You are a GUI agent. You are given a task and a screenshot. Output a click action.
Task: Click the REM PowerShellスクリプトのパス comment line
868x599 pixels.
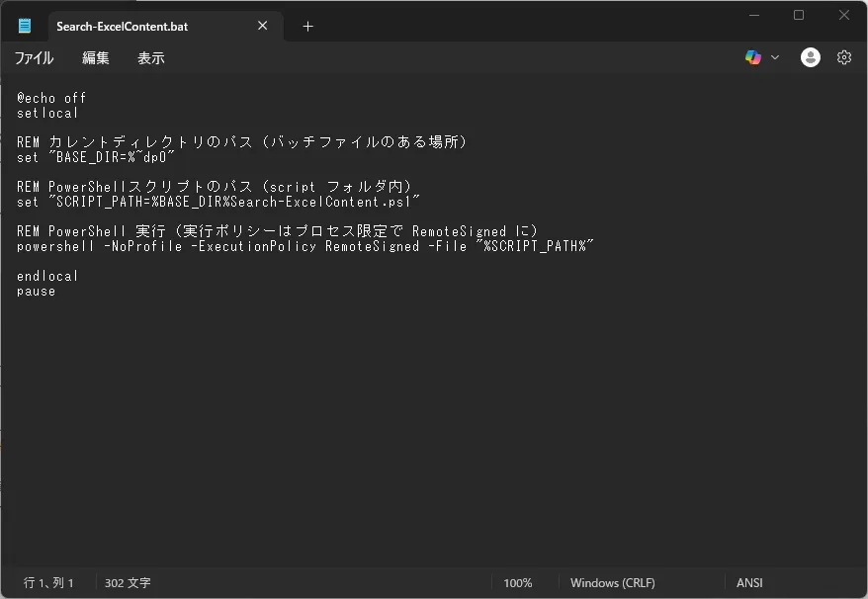(215, 187)
